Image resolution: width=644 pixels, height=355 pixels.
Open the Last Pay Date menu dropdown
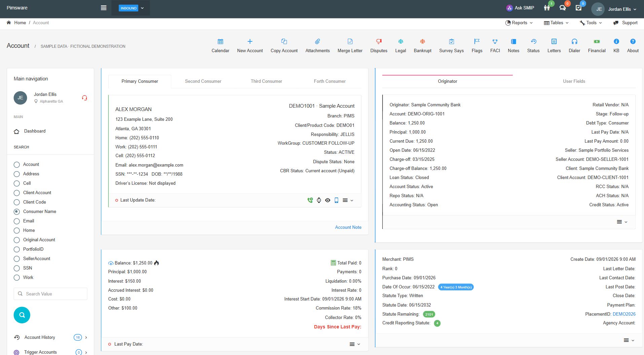pos(355,344)
